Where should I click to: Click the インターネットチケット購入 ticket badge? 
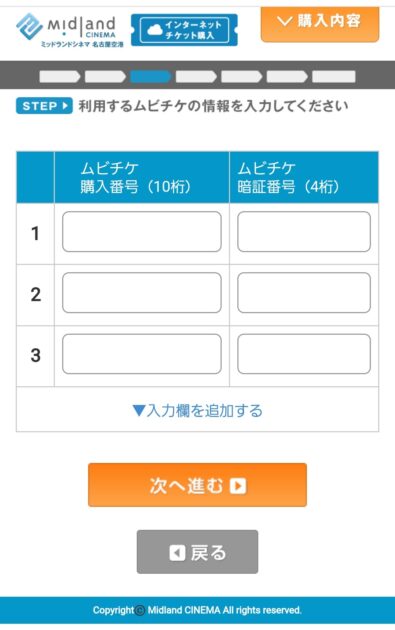click(184, 30)
